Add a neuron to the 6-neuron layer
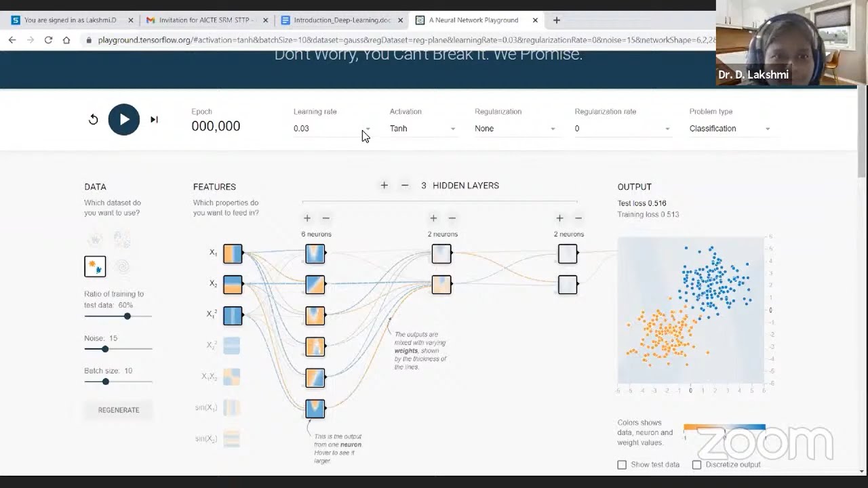 tap(307, 218)
